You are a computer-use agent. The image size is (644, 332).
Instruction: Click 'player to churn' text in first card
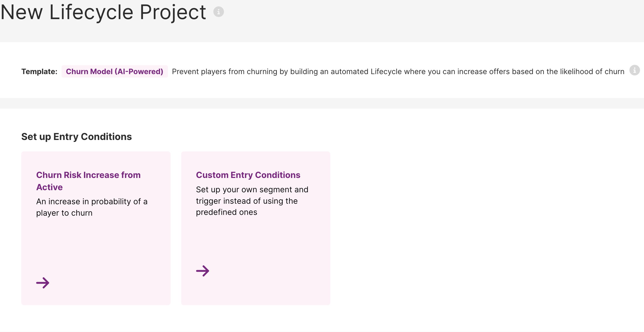tap(64, 213)
